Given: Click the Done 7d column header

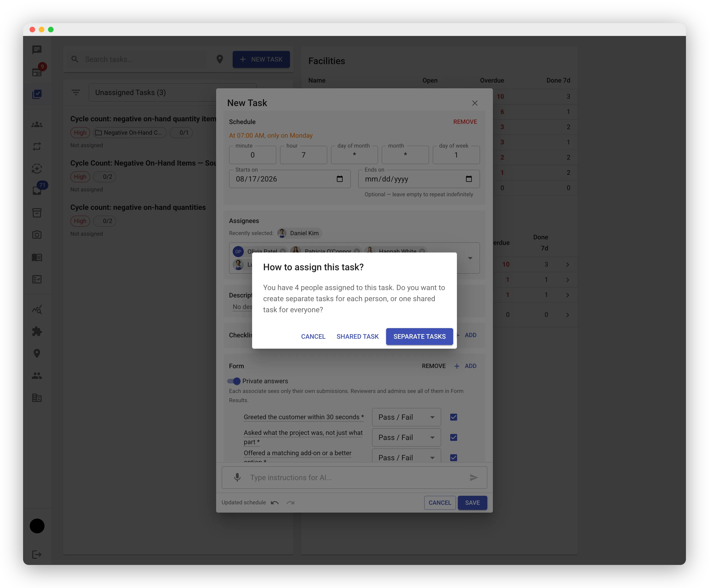Looking at the screenshot, I should coord(558,80).
